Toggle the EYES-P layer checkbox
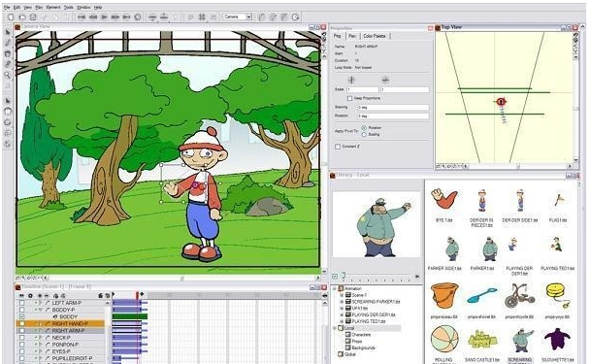The image size is (590, 364). tap(21, 351)
